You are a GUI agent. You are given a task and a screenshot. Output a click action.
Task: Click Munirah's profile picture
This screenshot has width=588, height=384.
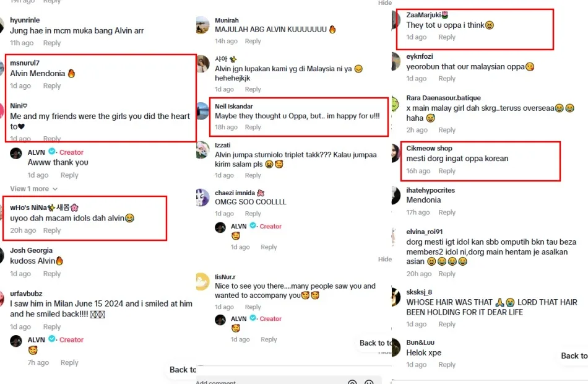(203, 25)
